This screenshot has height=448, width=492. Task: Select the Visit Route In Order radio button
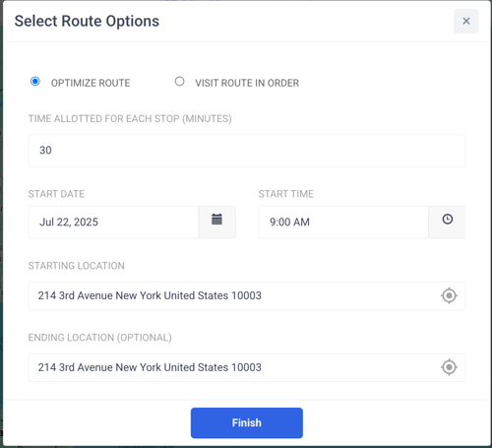pyautogui.click(x=179, y=81)
